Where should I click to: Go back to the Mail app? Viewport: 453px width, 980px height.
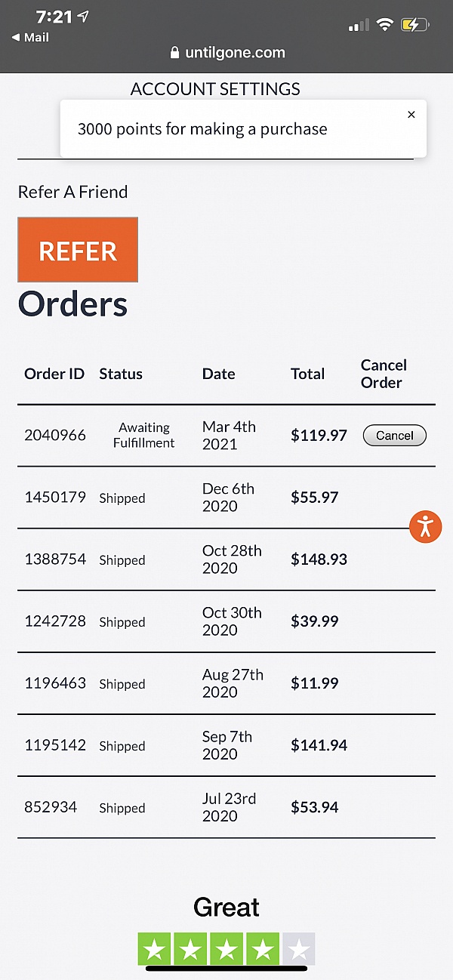click(x=30, y=37)
